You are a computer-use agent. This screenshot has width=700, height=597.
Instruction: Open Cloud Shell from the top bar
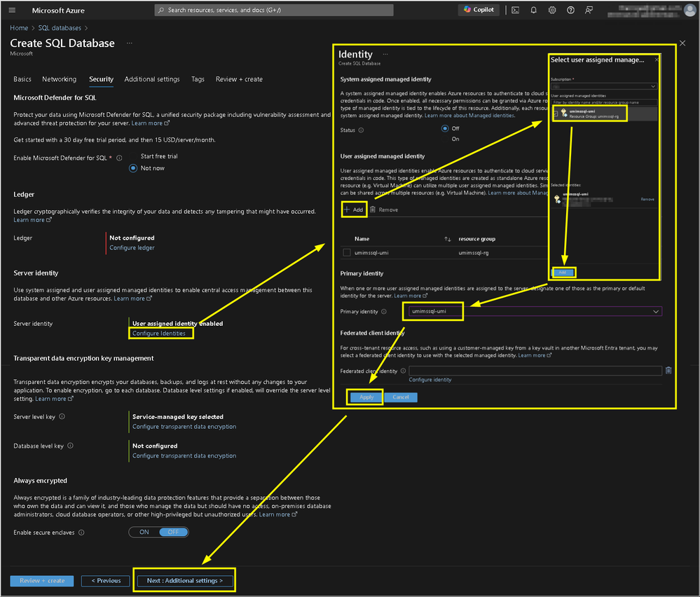(515, 10)
